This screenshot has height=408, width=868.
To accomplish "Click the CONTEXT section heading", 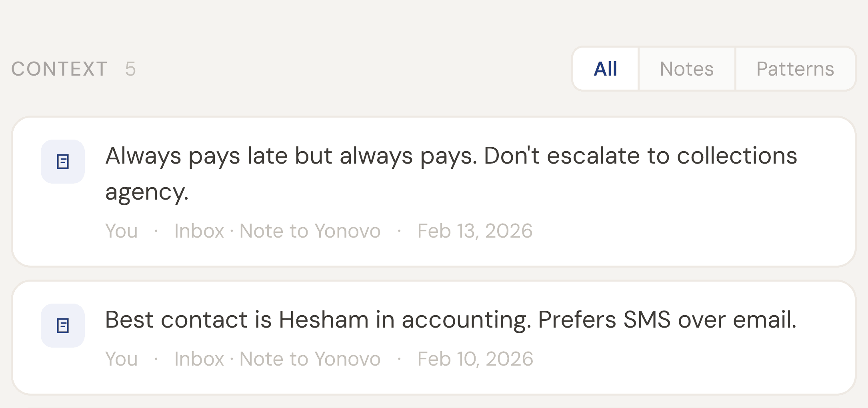I will [x=59, y=69].
